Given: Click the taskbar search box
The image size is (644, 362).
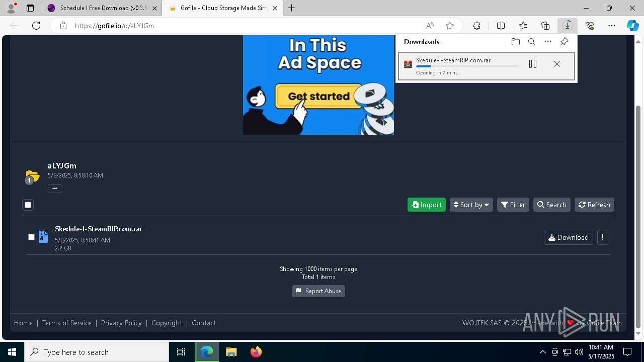Looking at the screenshot, I should [x=97, y=352].
